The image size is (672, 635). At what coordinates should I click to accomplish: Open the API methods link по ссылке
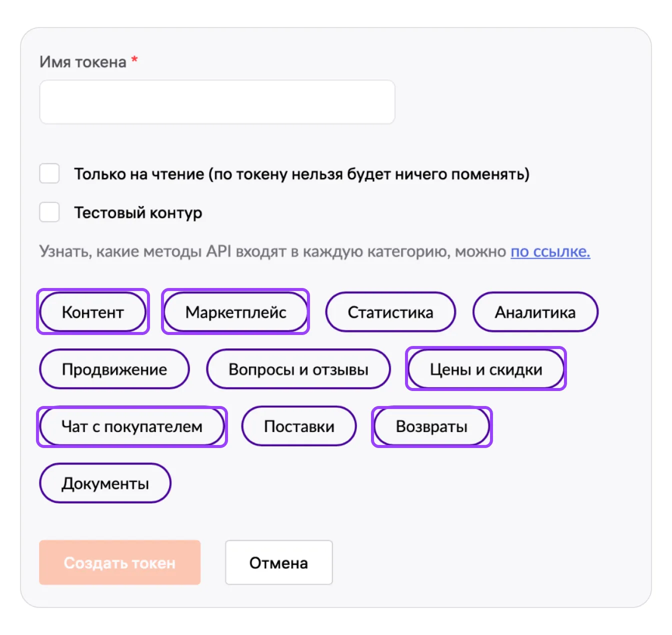pos(550,251)
